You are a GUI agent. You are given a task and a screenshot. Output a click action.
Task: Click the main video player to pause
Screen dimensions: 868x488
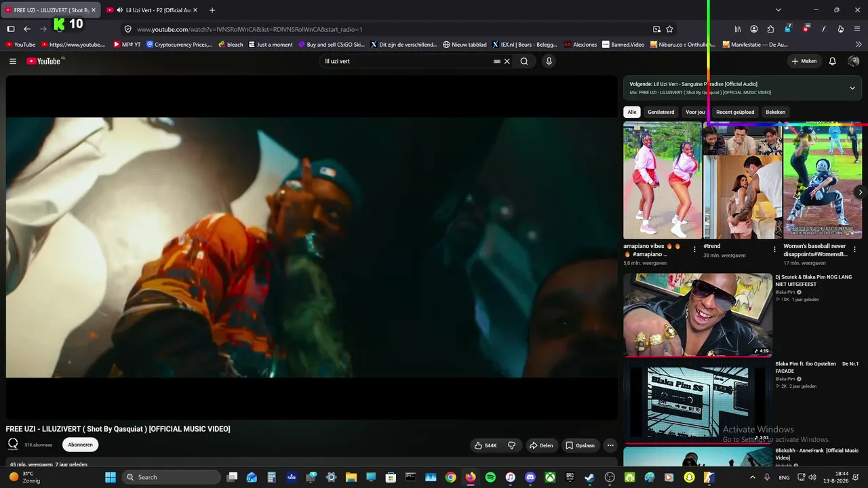pos(312,247)
